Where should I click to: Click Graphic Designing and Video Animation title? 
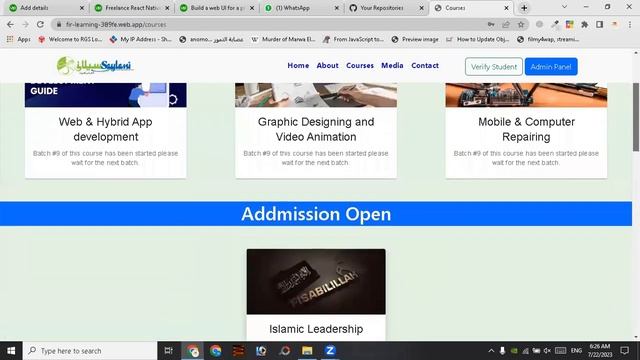(x=316, y=129)
